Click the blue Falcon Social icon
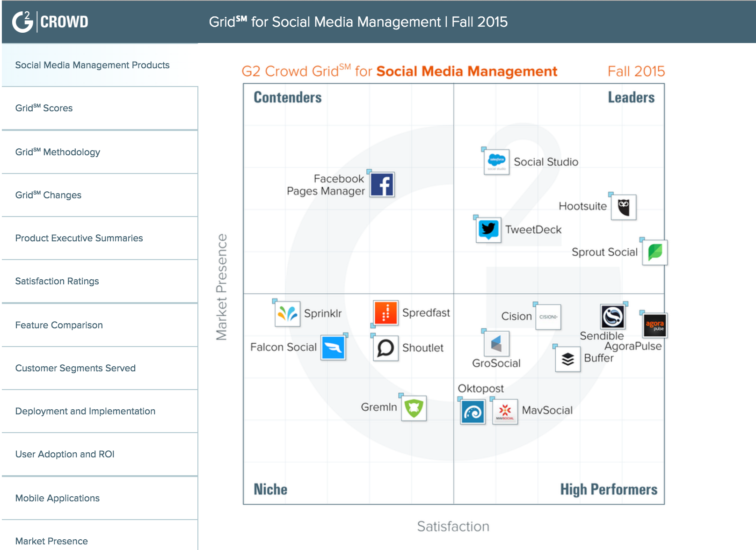 333,347
